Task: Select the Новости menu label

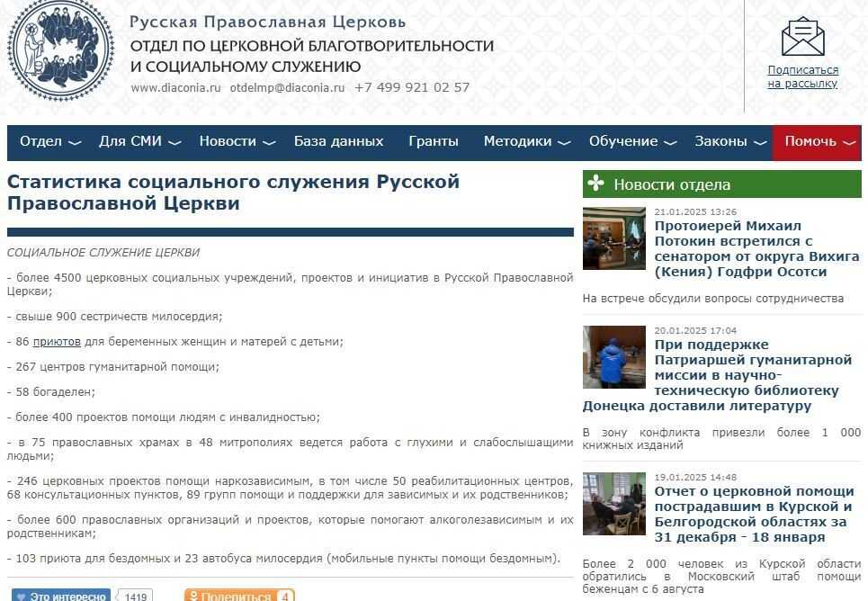Action: (x=228, y=141)
